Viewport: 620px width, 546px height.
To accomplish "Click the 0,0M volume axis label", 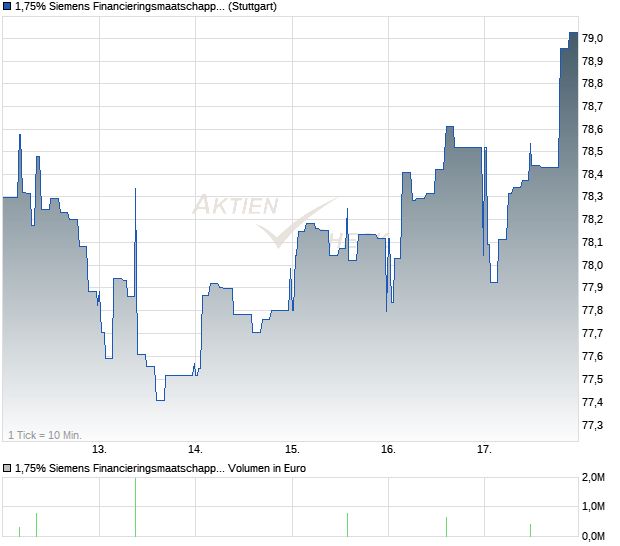I will tap(593, 537).
